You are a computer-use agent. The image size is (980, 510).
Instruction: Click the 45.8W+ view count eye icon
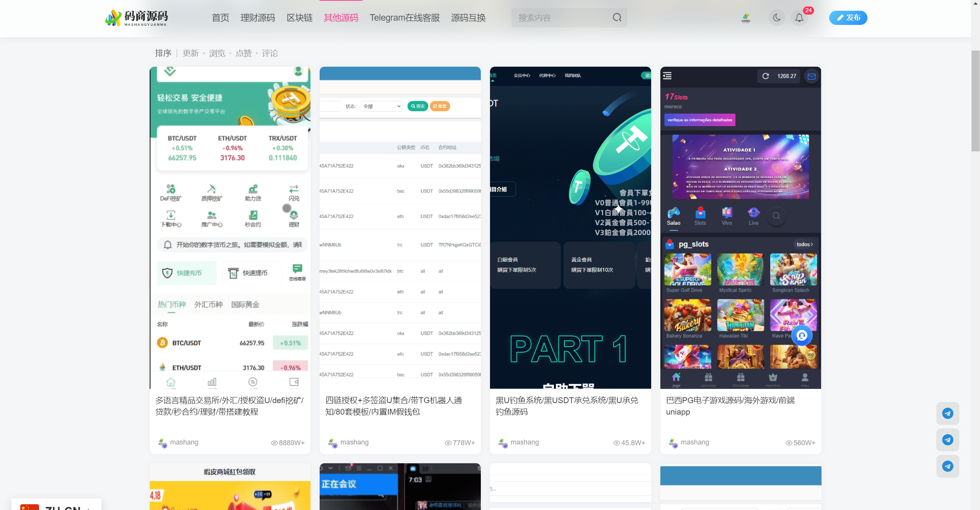[x=617, y=443]
